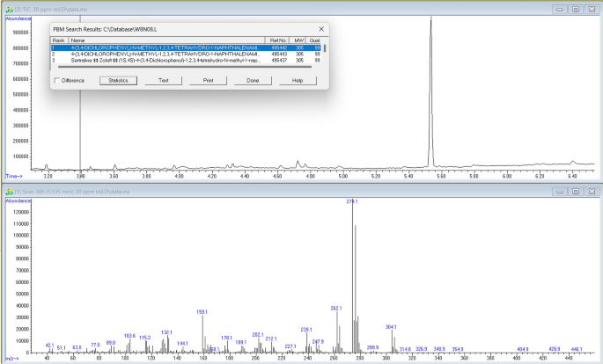Click the TIC Abundance axis label
Image resolution: width=603 pixels, height=364 pixels.
point(18,18)
